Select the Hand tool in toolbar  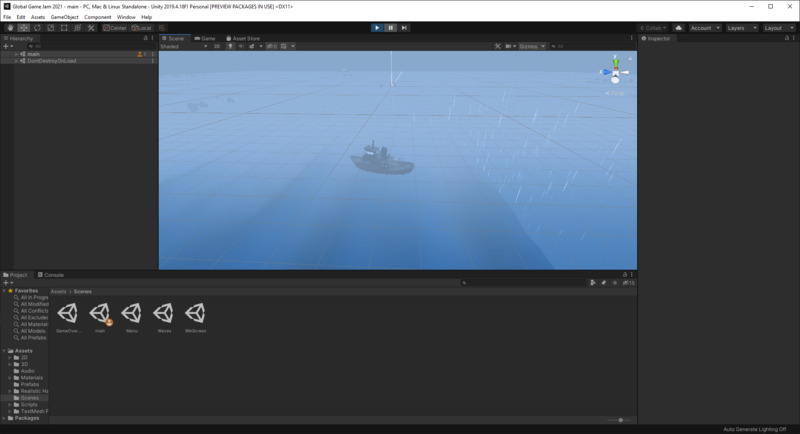(11, 28)
